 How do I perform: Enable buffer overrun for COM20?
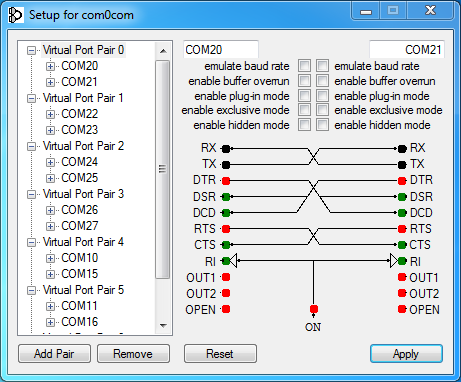pyautogui.click(x=304, y=81)
